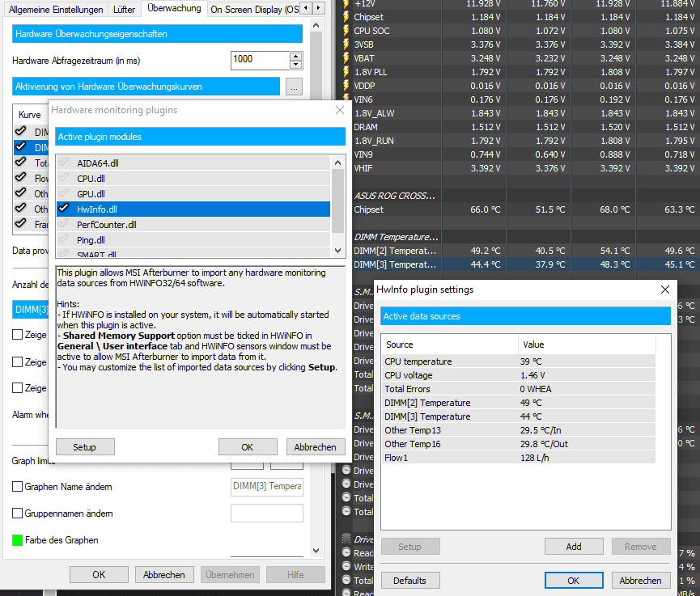This screenshot has width=700, height=596.
Task: Click OK in HwInfo plugin settings
Action: (x=574, y=581)
